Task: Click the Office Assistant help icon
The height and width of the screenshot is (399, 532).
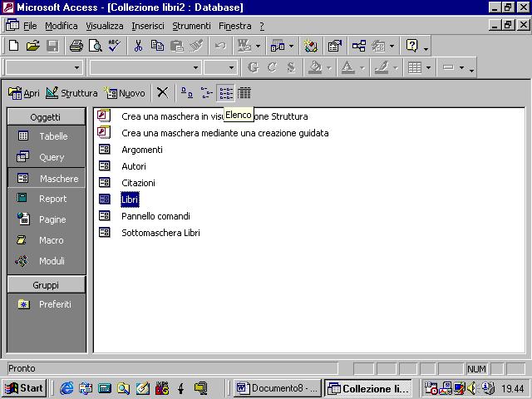Action: click(411, 46)
